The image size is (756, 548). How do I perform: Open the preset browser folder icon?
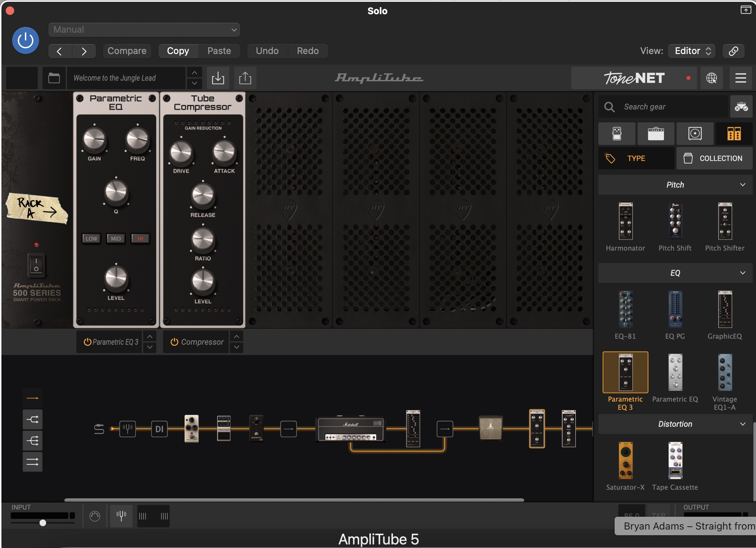pos(54,78)
